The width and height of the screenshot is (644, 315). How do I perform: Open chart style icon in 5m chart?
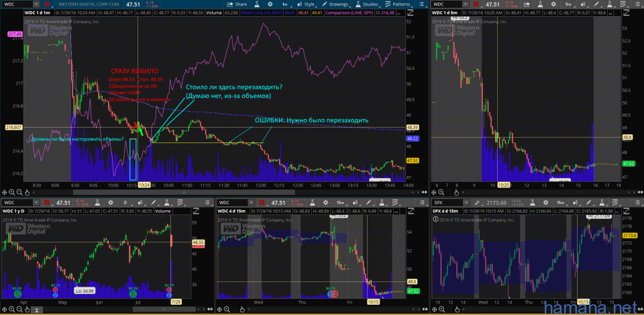[x=584, y=5]
